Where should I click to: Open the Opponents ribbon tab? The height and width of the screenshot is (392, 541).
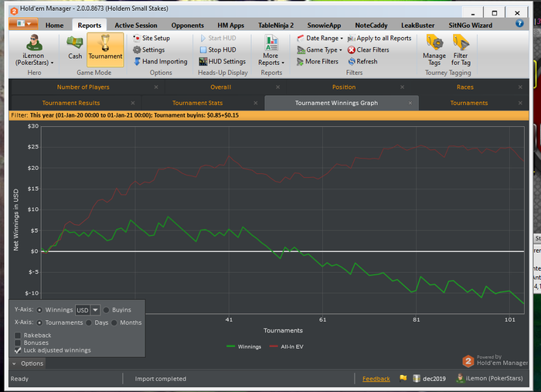[x=187, y=26]
